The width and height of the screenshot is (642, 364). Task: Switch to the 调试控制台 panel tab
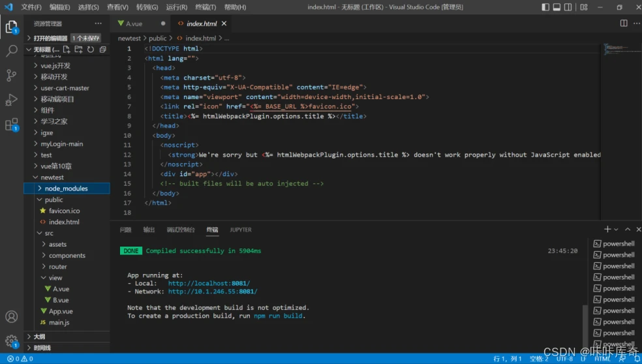tap(181, 230)
